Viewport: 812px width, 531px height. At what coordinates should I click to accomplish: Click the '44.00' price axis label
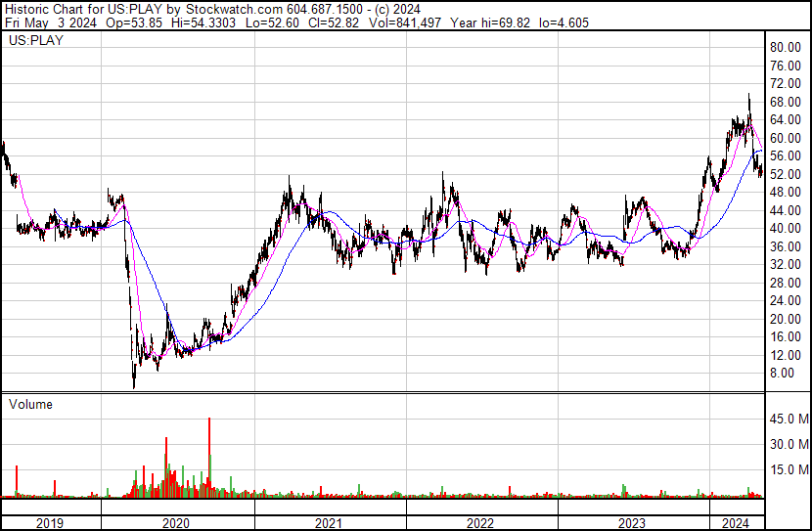coord(786,210)
